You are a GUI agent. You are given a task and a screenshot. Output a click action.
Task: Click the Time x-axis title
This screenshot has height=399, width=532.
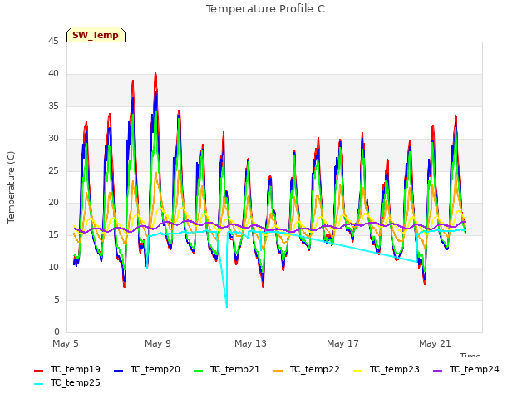click(470, 355)
